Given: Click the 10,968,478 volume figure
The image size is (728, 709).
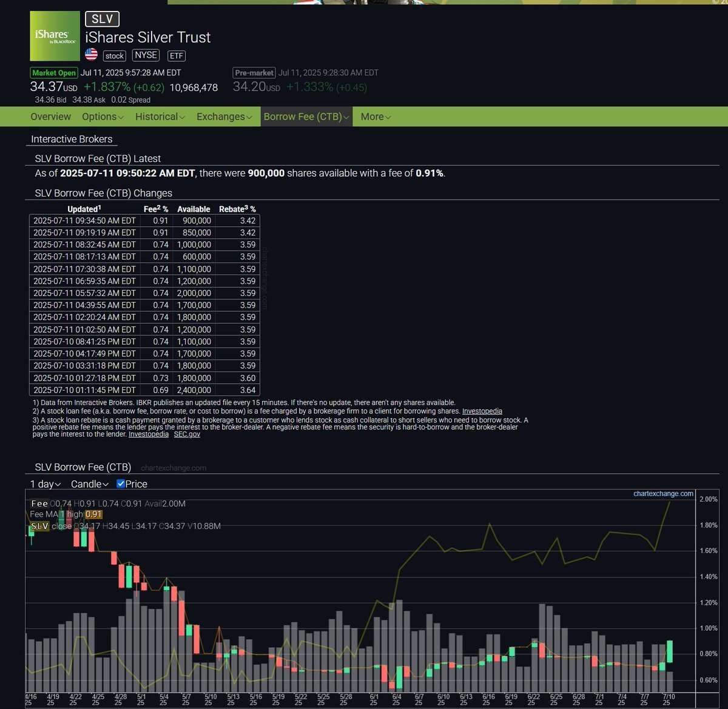Looking at the screenshot, I should 194,87.
